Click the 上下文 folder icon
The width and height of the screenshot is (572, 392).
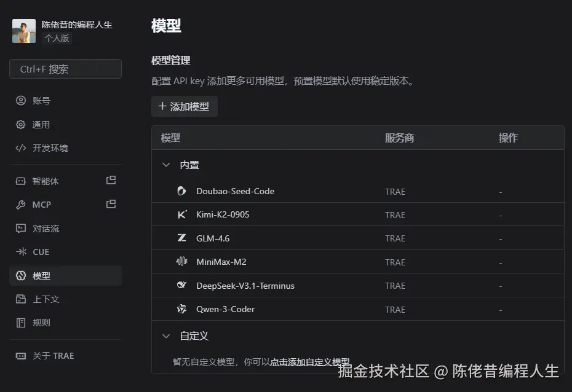[x=21, y=299]
